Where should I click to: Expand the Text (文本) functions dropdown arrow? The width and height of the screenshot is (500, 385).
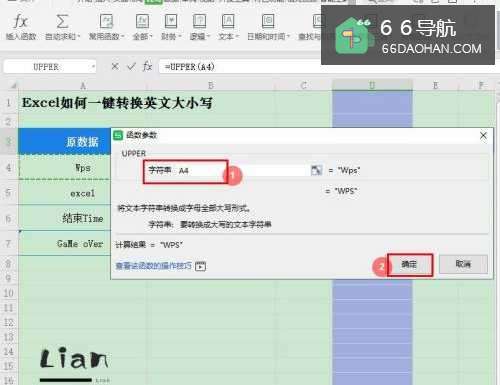coord(237,36)
